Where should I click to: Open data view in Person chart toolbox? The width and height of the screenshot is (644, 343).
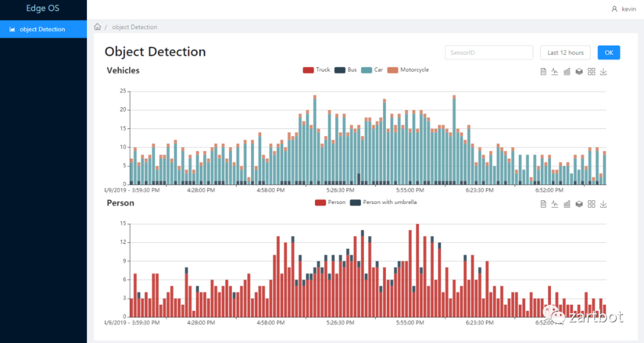tap(543, 204)
